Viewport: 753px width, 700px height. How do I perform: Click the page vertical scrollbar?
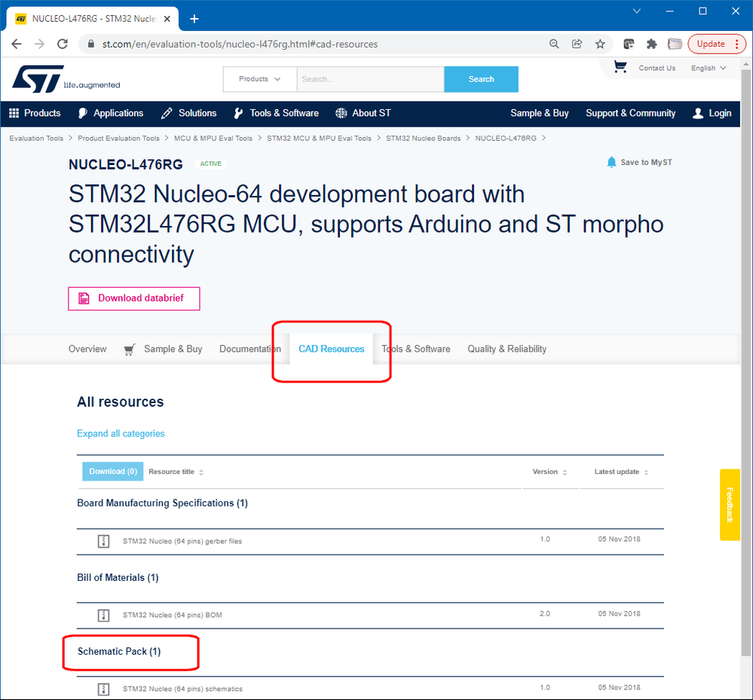pos(745,362)
